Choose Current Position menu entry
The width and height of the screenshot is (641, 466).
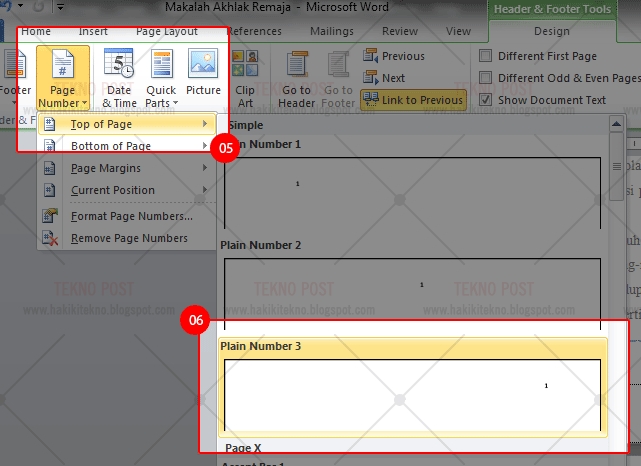pos(127,190)
